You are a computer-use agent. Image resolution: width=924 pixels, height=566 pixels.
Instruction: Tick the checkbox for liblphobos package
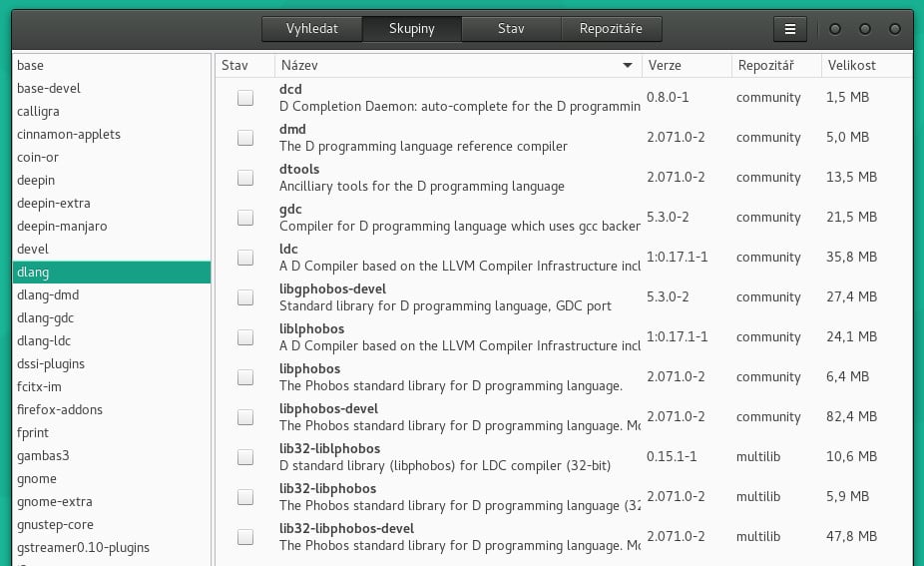click(245, 337)
